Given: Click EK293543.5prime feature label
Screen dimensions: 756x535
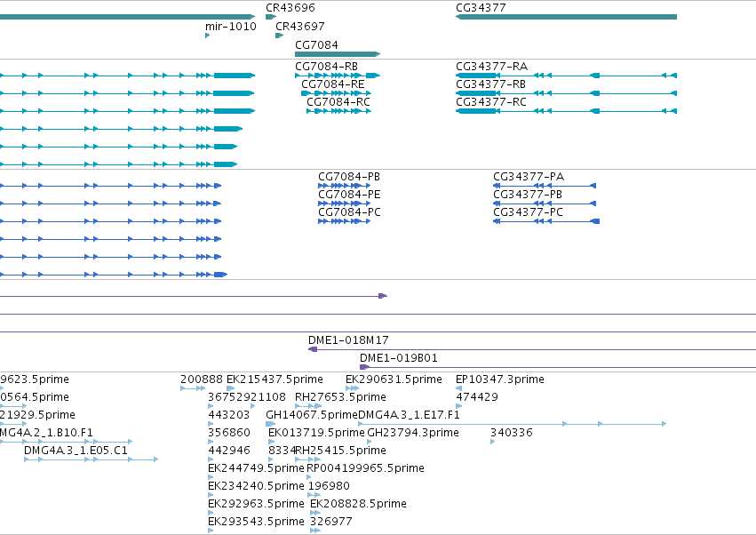Looking at the screenshot, I should (256, 522).
